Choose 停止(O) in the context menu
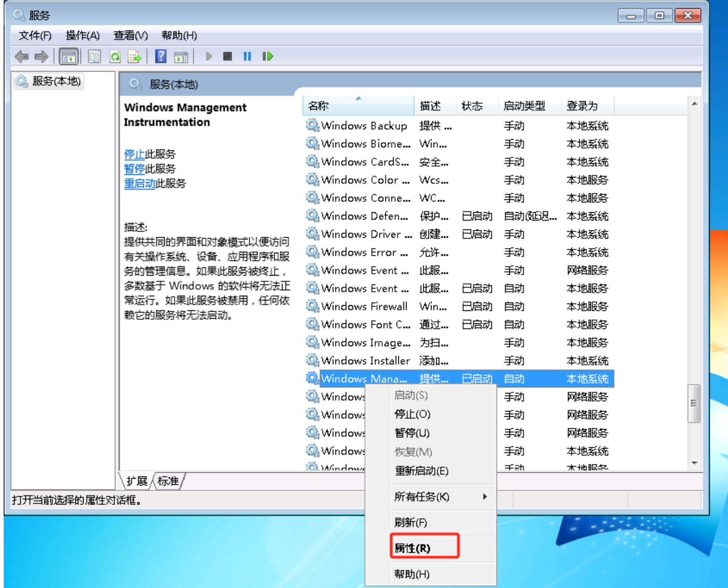The width and height of the screenshot is (728, 588). 430,414
